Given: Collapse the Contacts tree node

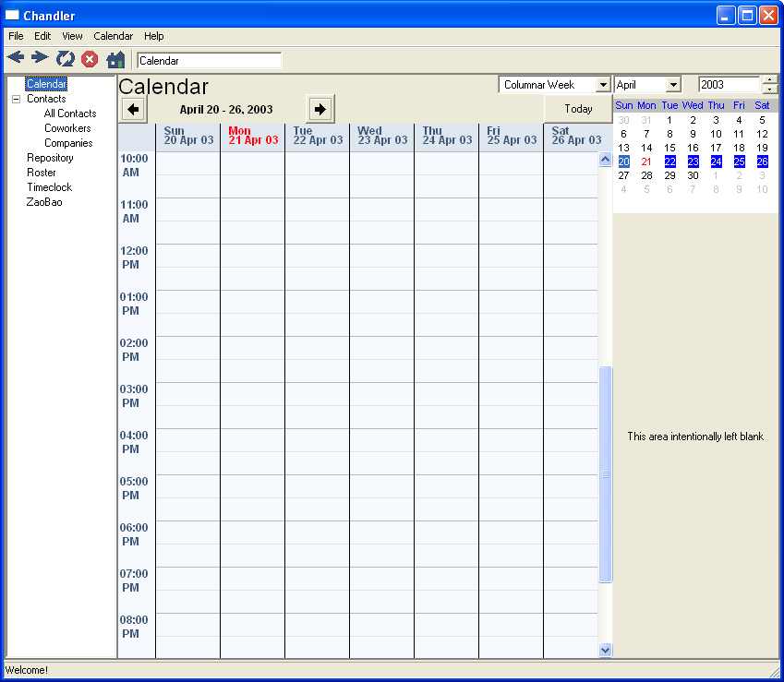Looking at the screenshot, I should (16, 99).
